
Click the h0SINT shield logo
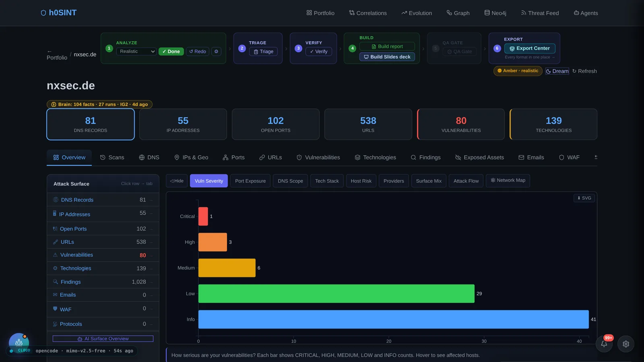coord(43,13)
